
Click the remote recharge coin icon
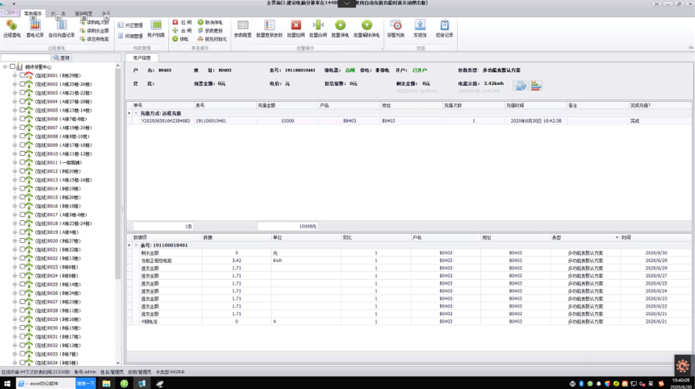(12, 25)
